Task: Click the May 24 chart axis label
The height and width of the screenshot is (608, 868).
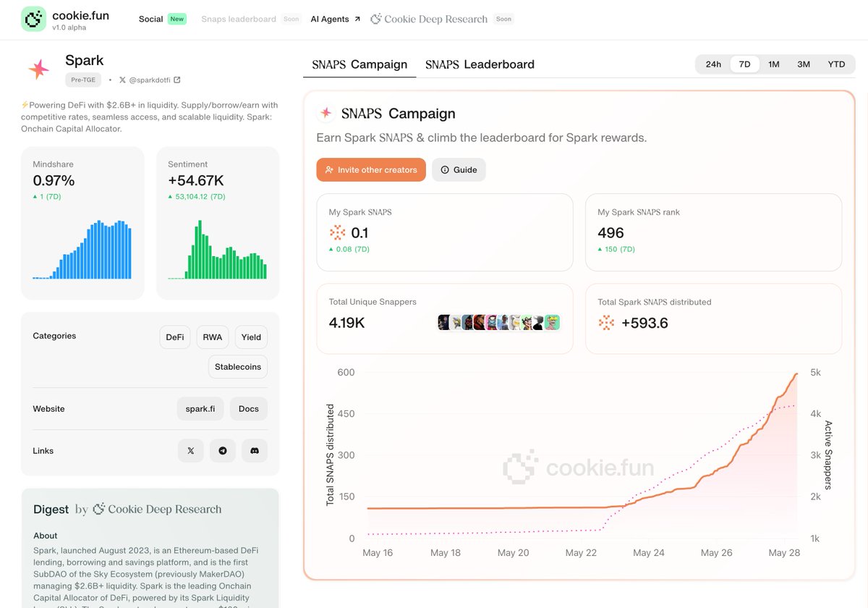Action: [x=648, y=553]
